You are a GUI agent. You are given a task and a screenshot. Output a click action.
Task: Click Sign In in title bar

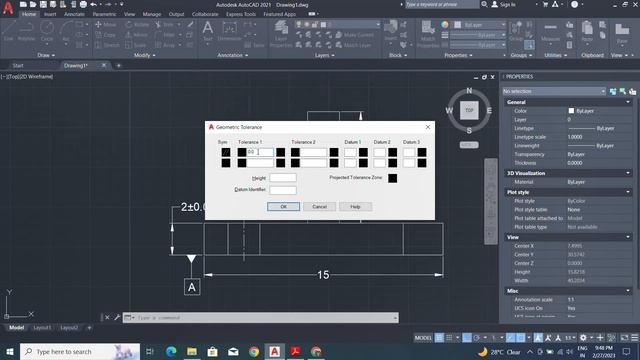[504, 4]
